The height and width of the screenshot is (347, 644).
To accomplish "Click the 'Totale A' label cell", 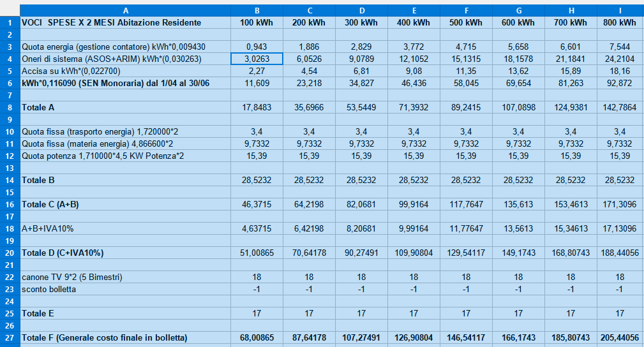I will click(x=125, y=108).
